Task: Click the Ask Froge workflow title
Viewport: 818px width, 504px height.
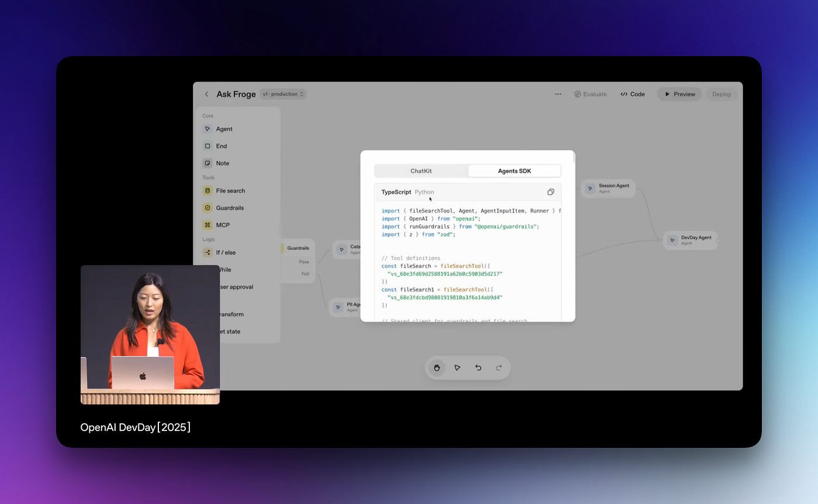Action: 236,94
